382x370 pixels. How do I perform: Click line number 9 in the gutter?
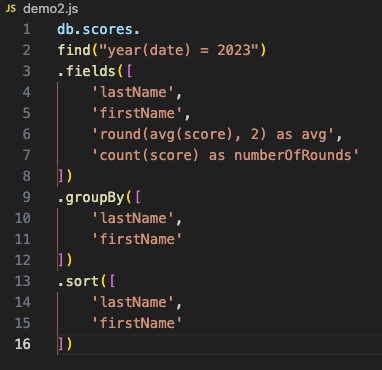click(27, 197)
